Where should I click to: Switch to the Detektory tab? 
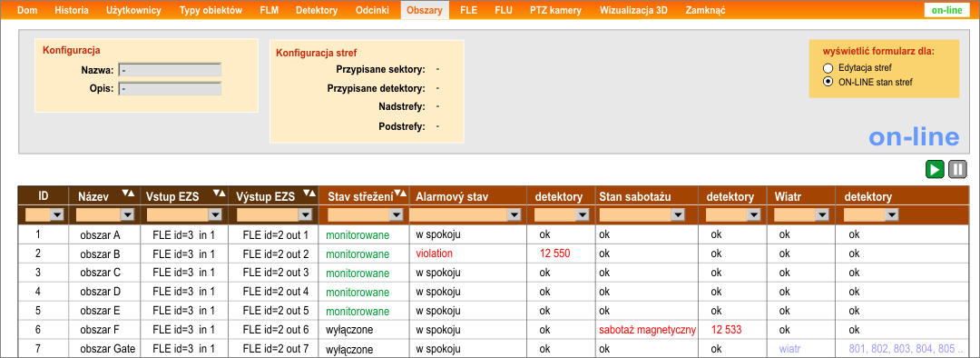pos(317,10)
